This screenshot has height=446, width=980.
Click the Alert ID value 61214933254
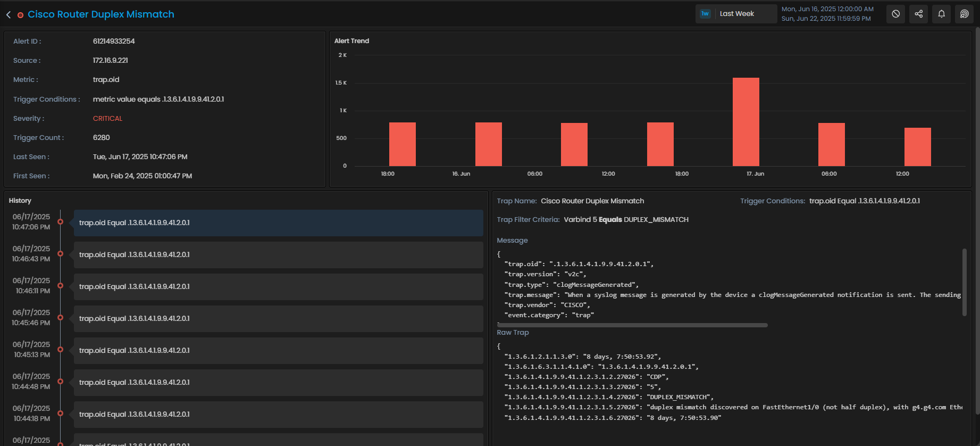(x=114, y=41)
